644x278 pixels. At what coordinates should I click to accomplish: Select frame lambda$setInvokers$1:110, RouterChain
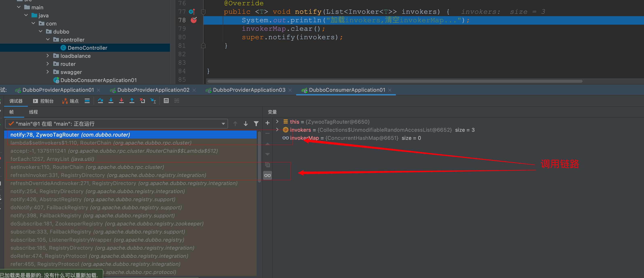click(x=131, y=143)
